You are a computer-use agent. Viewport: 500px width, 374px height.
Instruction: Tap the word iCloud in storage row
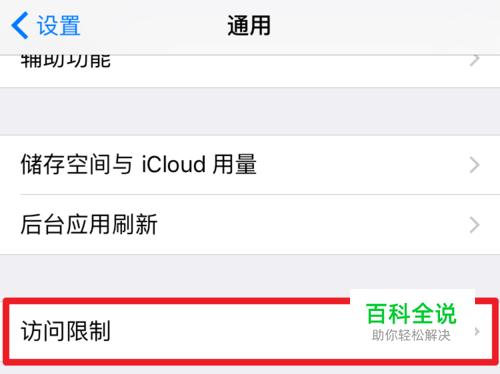(173, 164)
